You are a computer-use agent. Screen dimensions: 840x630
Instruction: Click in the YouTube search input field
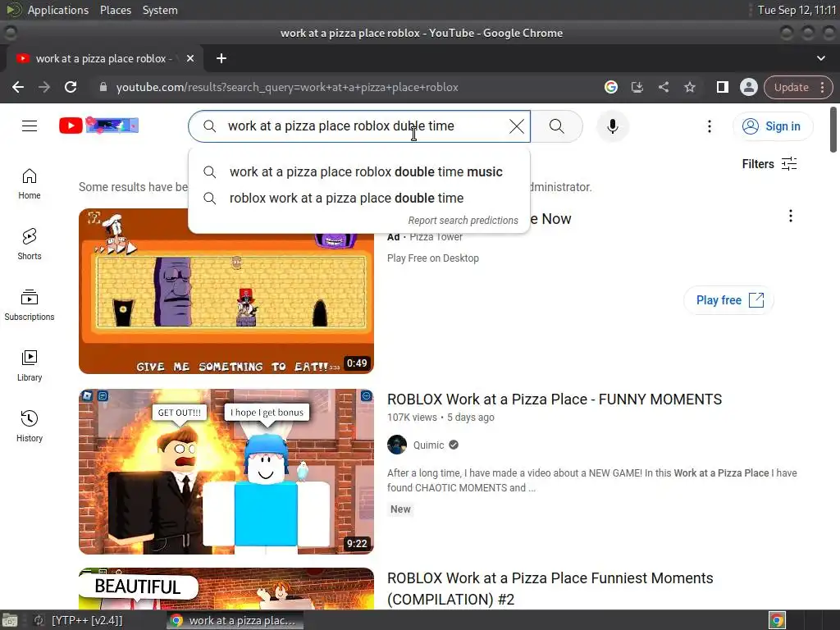(359, 126)
